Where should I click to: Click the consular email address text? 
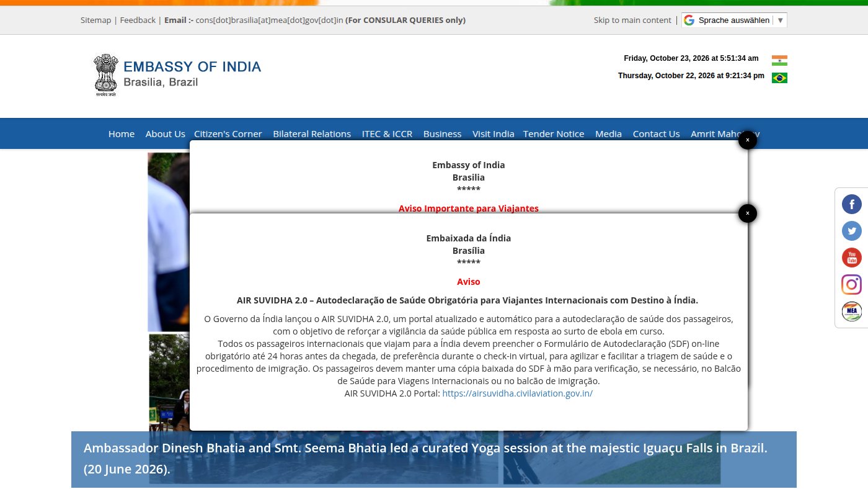point(270,20)
